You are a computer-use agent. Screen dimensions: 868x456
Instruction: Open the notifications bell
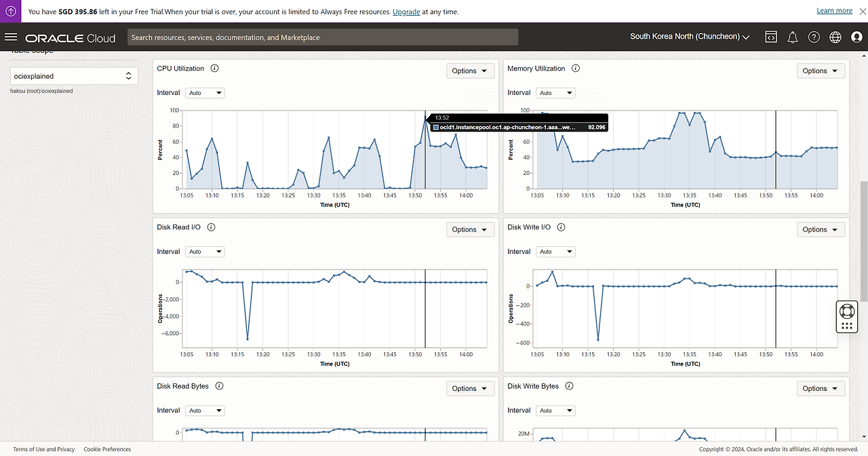[793, 37]
